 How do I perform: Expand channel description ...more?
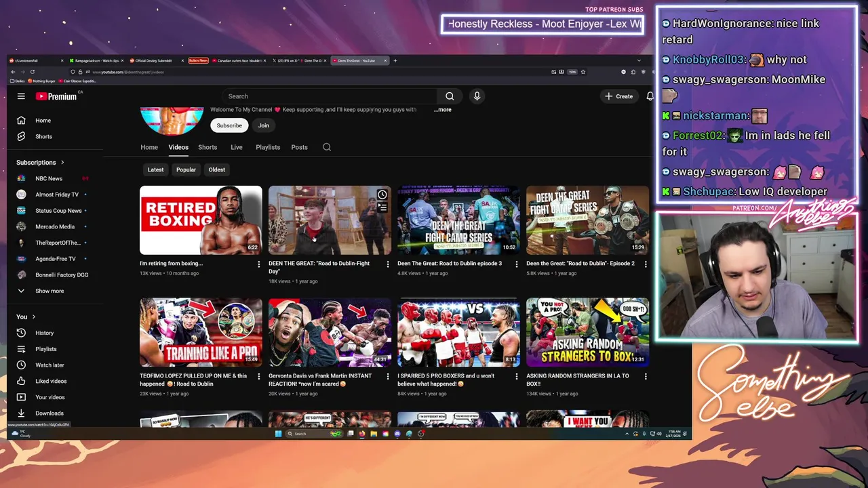(443, 110)
